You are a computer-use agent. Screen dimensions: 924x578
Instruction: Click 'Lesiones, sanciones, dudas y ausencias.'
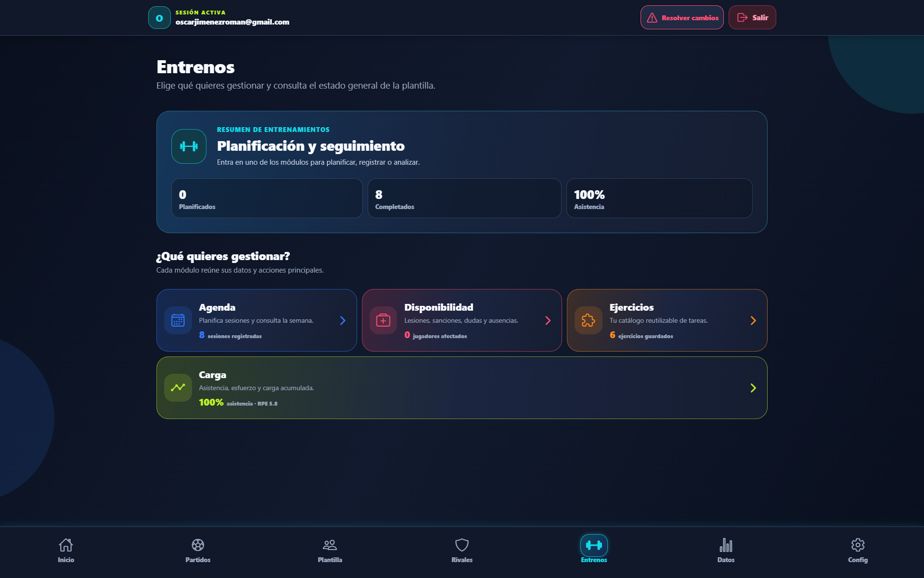point(461,321)
